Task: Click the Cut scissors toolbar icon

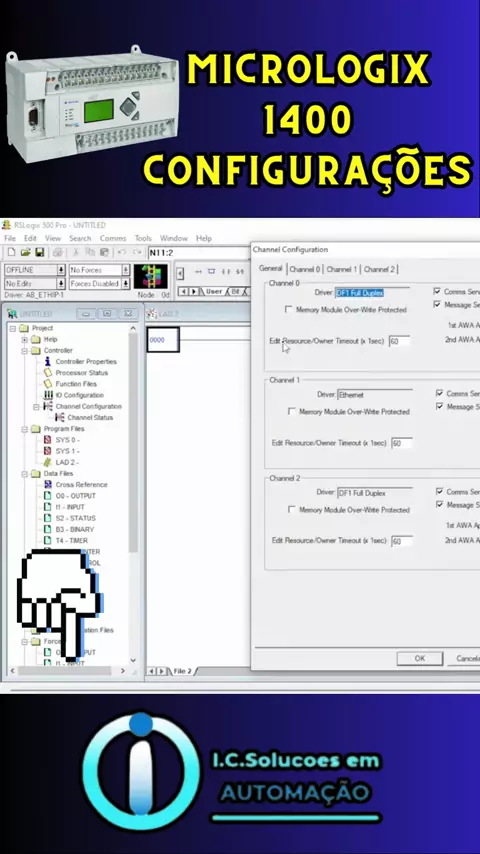Action: click(x=76, y=252)
